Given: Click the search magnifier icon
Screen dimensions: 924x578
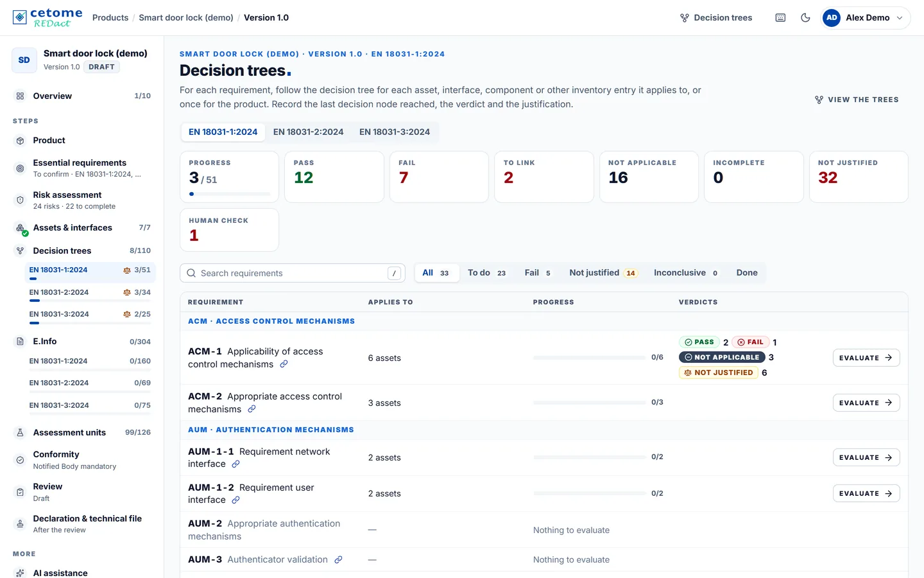Looking at the screenshot, I should click(191, 273).
